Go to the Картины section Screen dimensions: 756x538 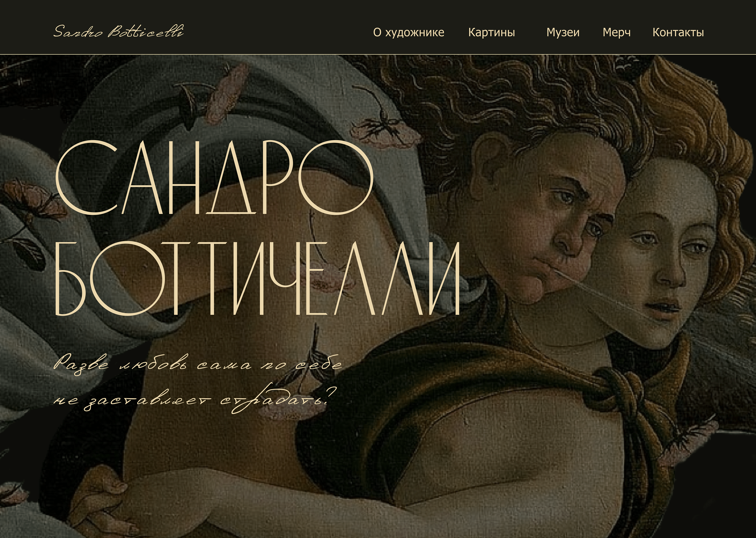pos(491,32)
